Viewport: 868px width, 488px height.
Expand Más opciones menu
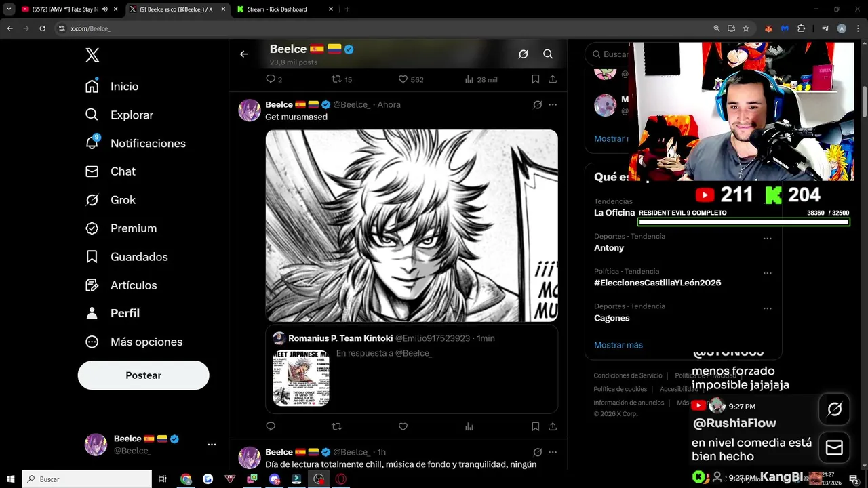(x=134, y=342)
